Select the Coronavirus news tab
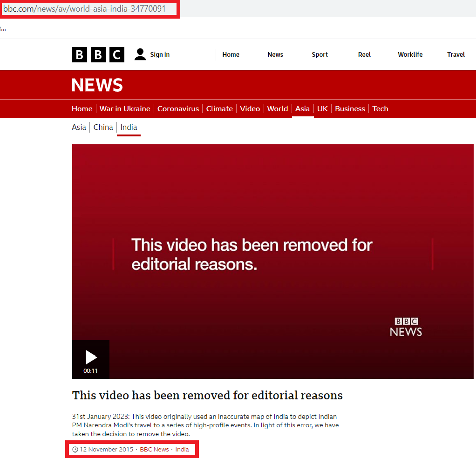The image size is (476, 458). (x=178, y=108)
